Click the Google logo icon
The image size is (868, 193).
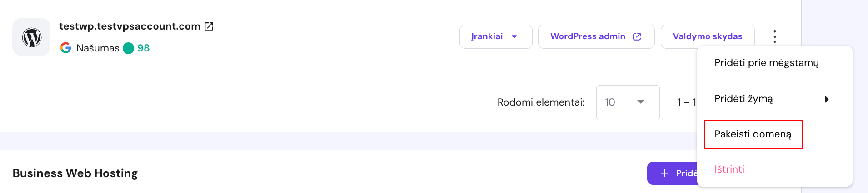tap(65, 48)
